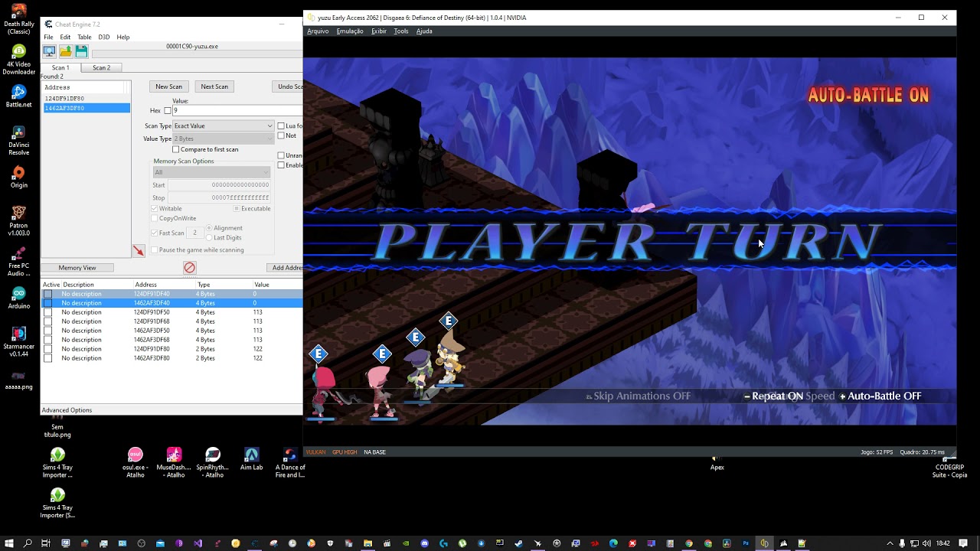
Task: Open osu!.exe shortcut on the desktop
Action: tap(136, 463)
